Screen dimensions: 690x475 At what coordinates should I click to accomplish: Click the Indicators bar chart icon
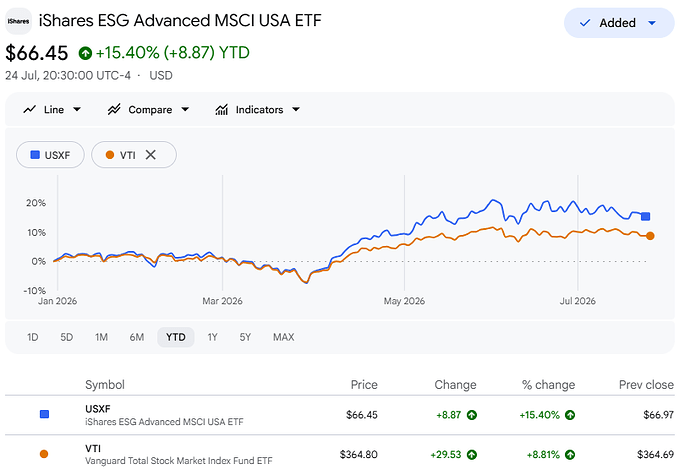[221, 110]
